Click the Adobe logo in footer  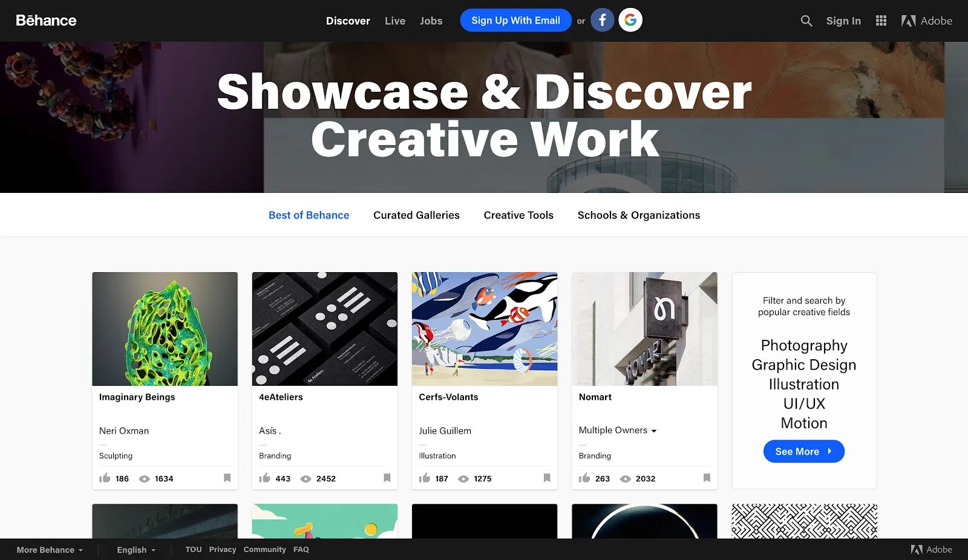932,550
